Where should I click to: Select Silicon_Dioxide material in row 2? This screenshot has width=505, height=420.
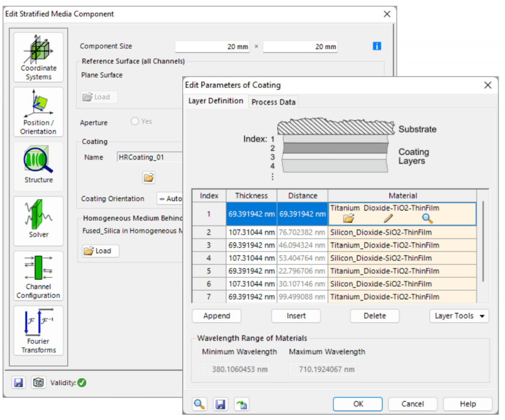[x=402, y=232]
